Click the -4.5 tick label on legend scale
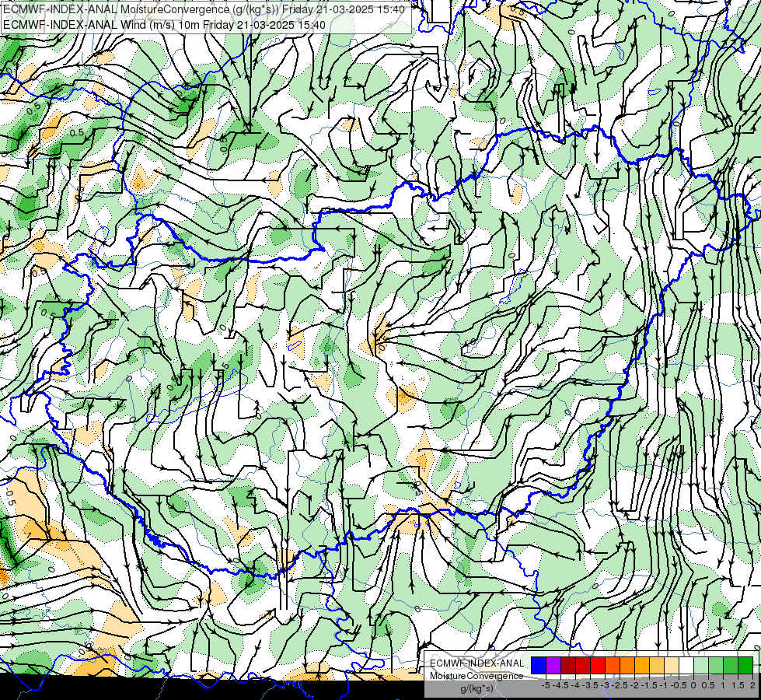The image size is (761, 700). [562, 685]
